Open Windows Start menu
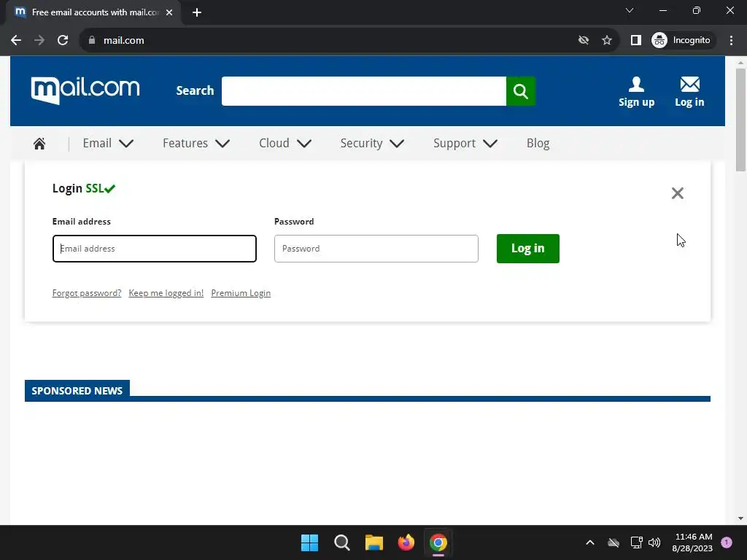 309,542
